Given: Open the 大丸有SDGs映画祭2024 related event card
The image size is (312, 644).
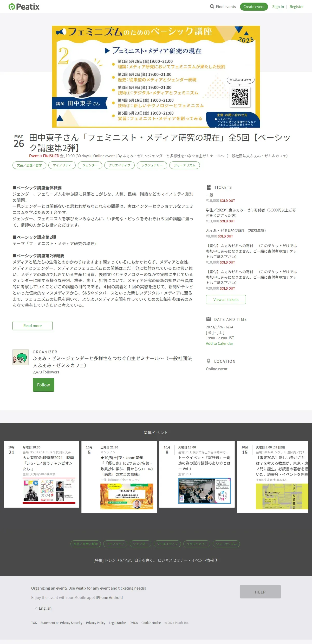Looking at the screenshot, I should click(41, 474).
